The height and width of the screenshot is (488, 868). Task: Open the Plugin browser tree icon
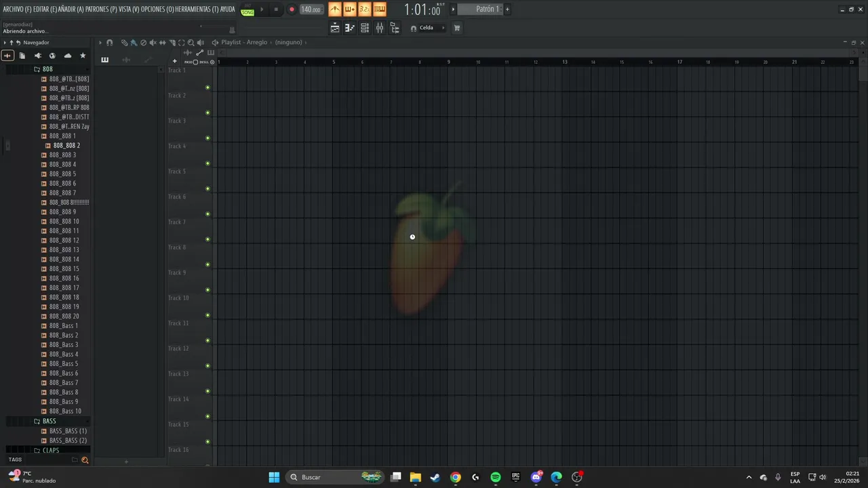(395, 28)
